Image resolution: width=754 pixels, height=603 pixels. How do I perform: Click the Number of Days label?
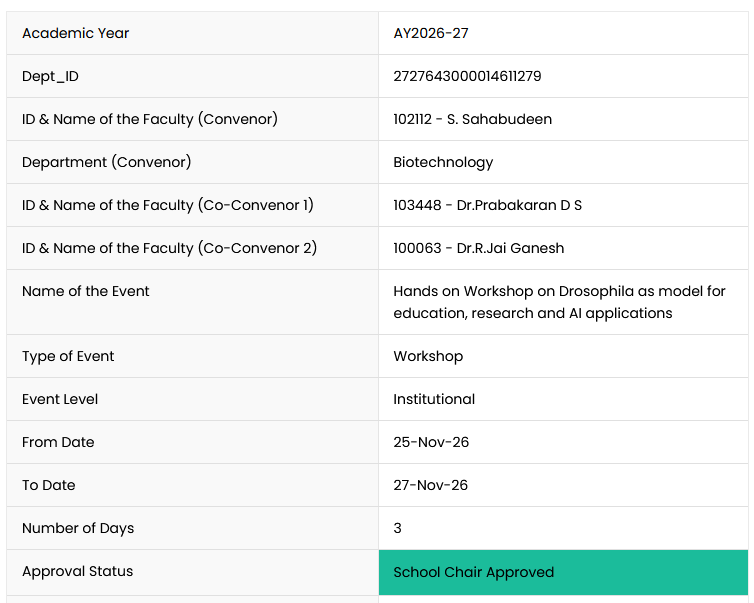click(x=78, y=528)
